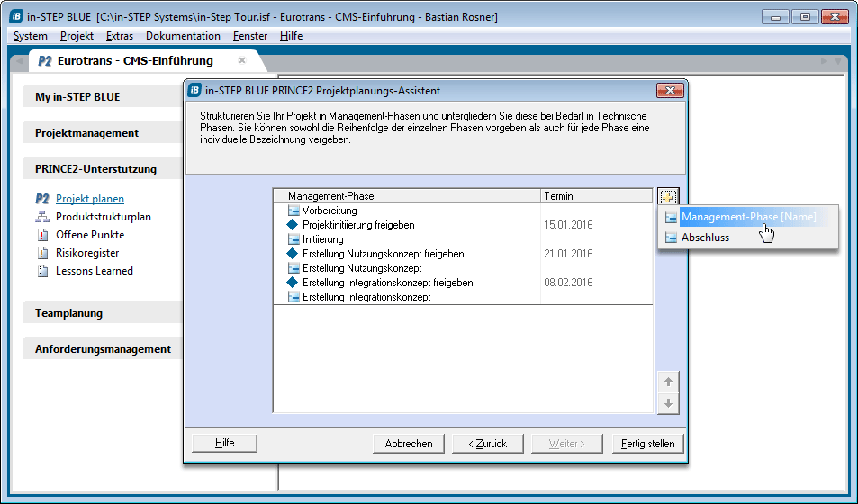Screen dimensions: 858x504
Task: Click the Risikoregister icon
Action: click(41, 253)
